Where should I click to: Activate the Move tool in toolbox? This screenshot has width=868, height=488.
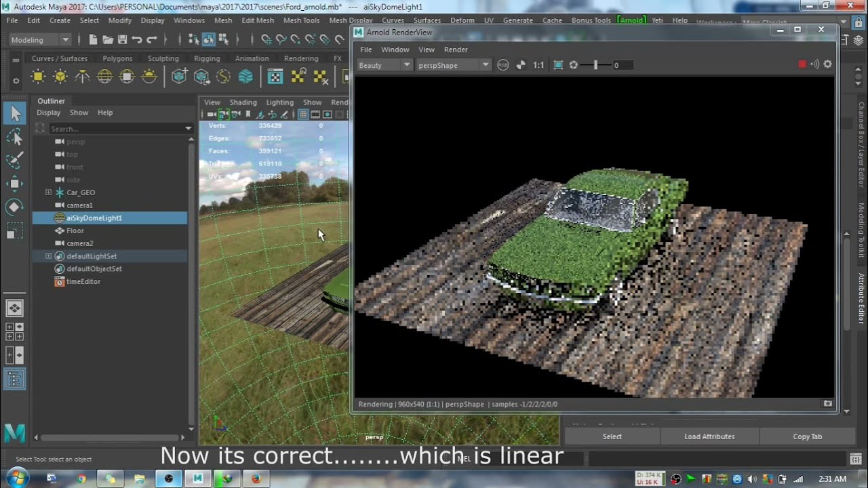tap(15, 184)
